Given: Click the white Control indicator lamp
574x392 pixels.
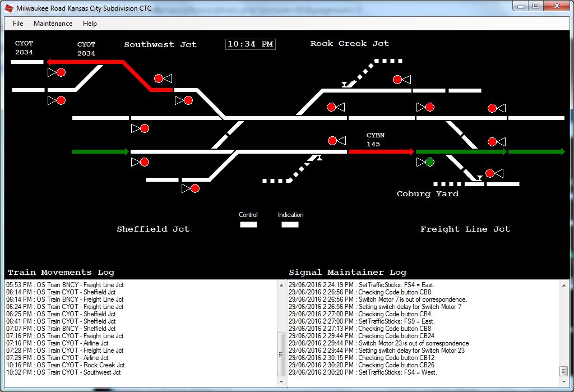Looking at the screenshot, I should click(248, 224).
